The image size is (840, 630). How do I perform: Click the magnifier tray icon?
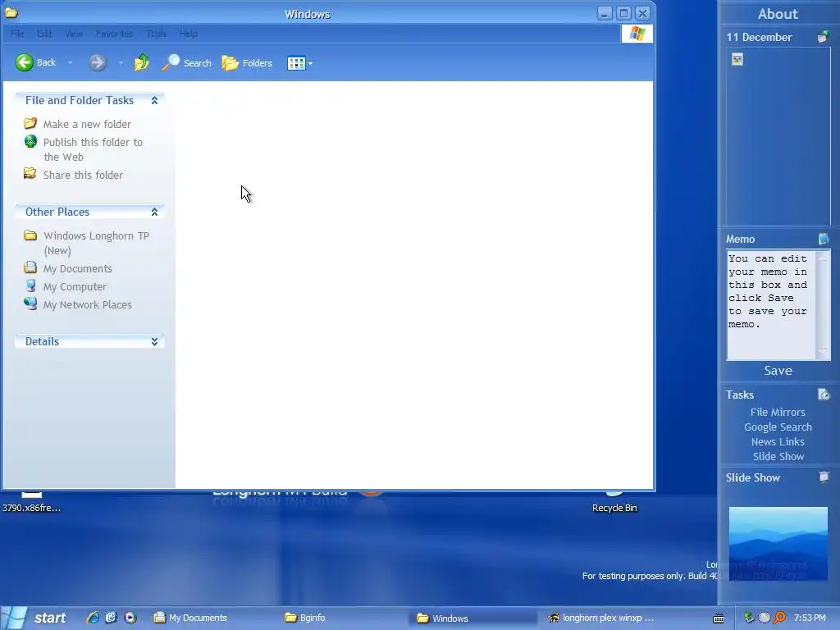780,619
